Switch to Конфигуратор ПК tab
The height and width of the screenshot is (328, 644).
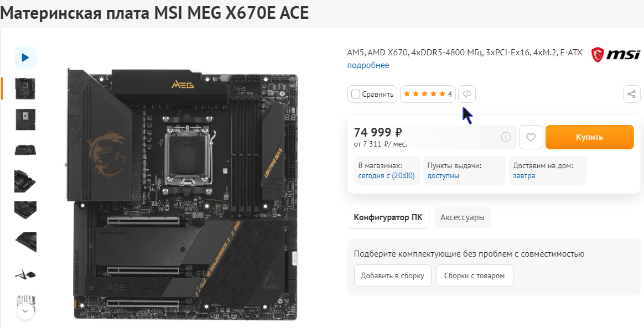(x=388, y=217)
